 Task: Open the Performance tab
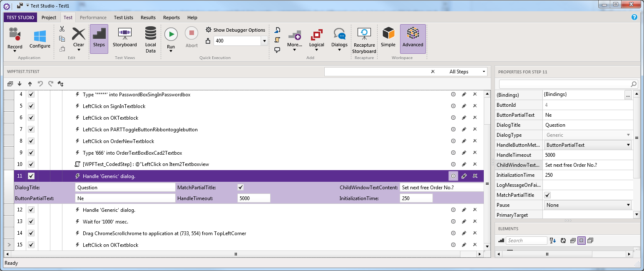93,18
